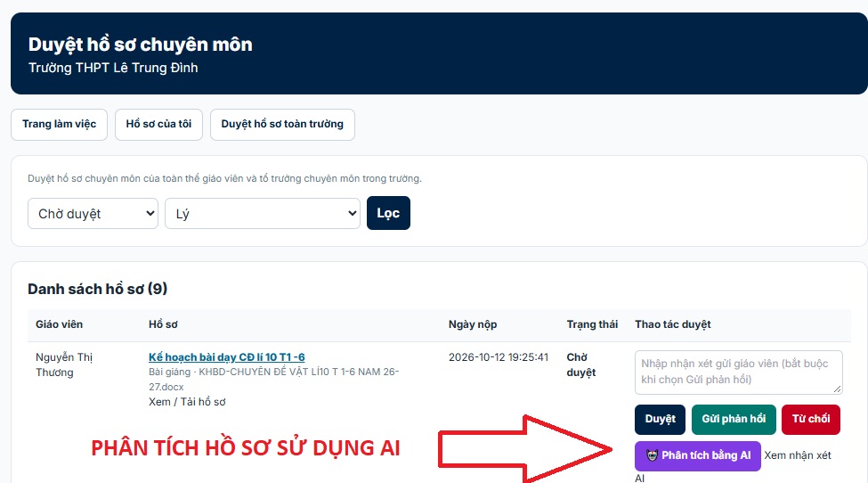
Task: Approve the record with Duyệt button
Action: (x=660, y=419)
